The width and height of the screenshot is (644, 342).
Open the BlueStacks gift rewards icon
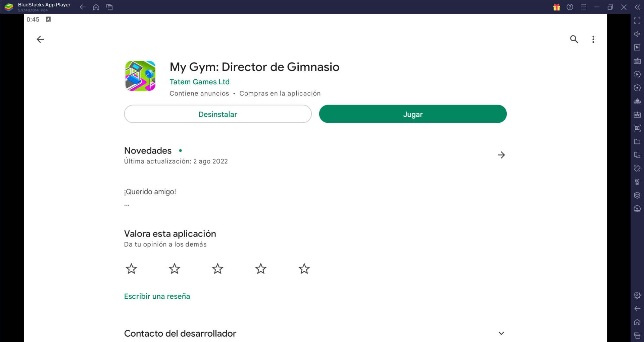pos(556,7)
